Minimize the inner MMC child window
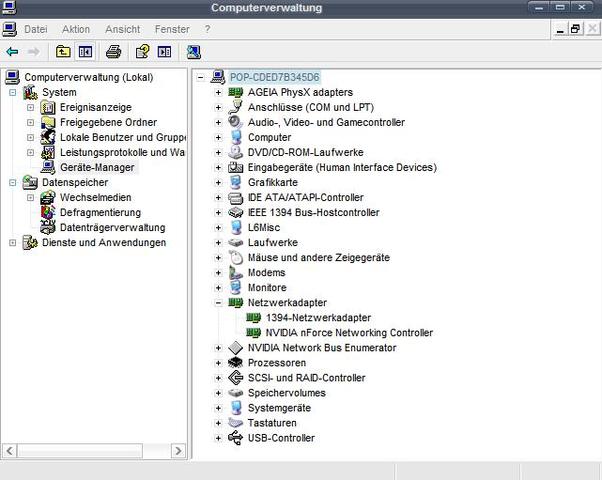Image resolution: width=602 pixels, height=480 pixels. coord(560,29)
